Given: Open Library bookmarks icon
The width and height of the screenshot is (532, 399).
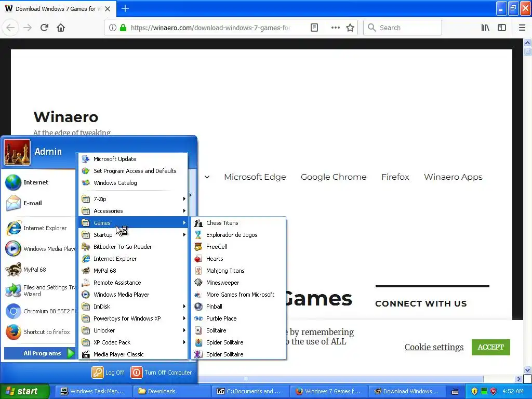Looking at the screenshot, I should (485, 28).
